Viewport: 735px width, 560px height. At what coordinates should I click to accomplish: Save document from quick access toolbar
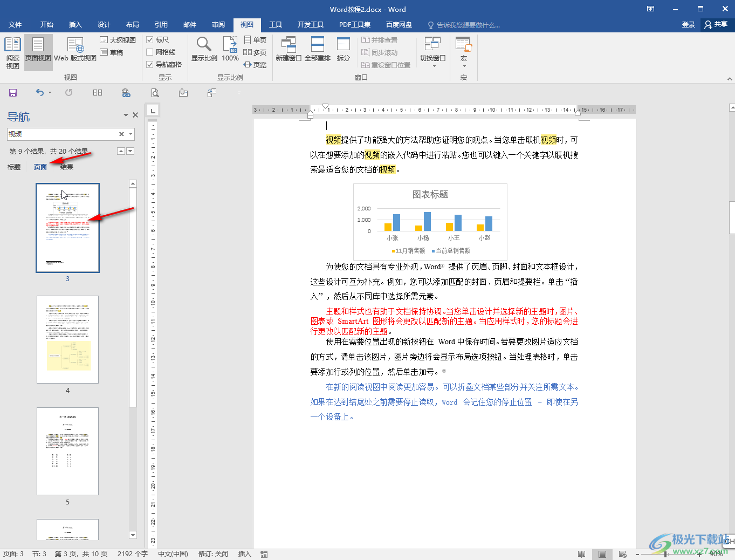click(13, 93)
